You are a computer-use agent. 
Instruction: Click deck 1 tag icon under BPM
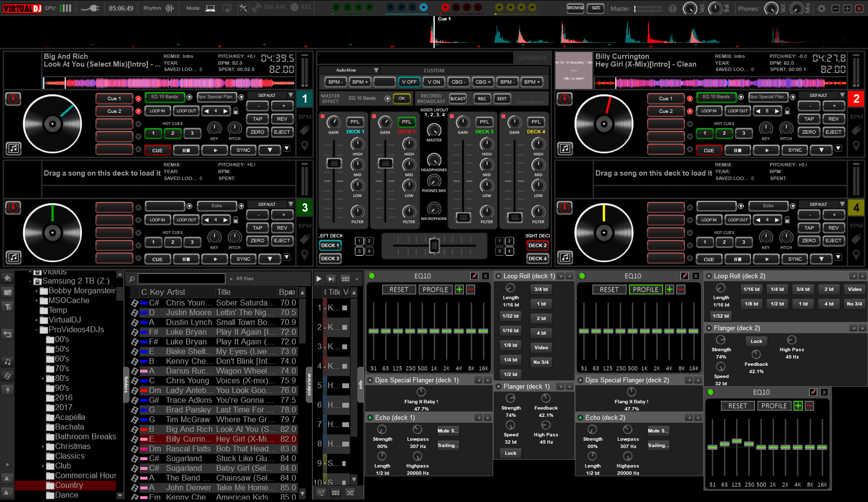click(305, 130)
